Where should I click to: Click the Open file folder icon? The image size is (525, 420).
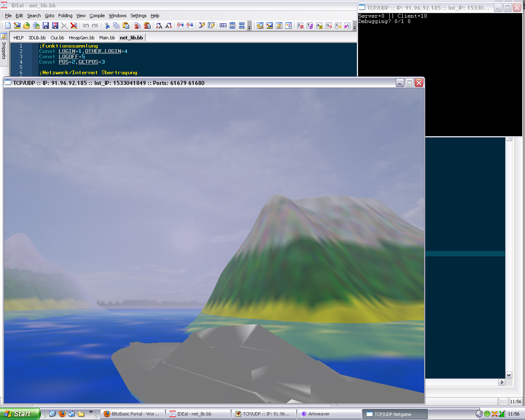pyautogui.click(x=27, y=25)
